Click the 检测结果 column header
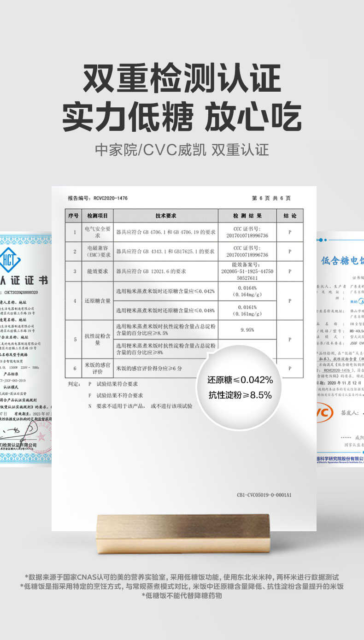The width and height of the screenshot is (364, 640). pyautogui.click(x=247, y=216)
